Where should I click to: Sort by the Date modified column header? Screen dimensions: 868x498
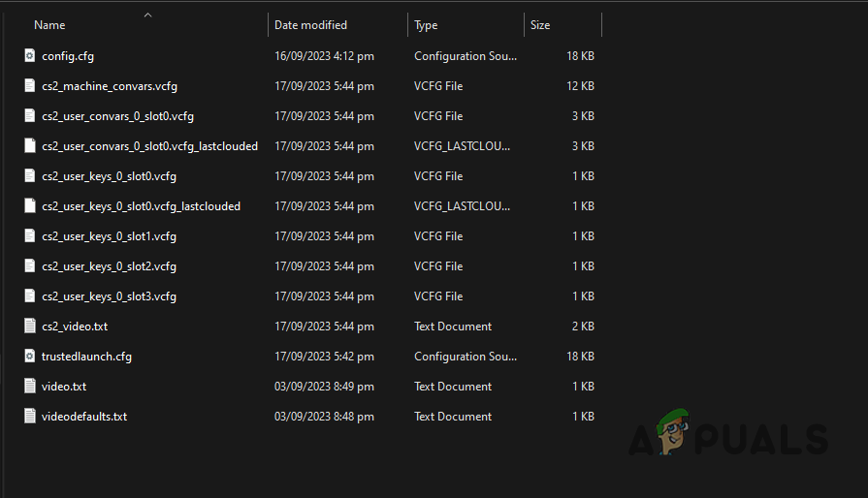coord(310,25)
